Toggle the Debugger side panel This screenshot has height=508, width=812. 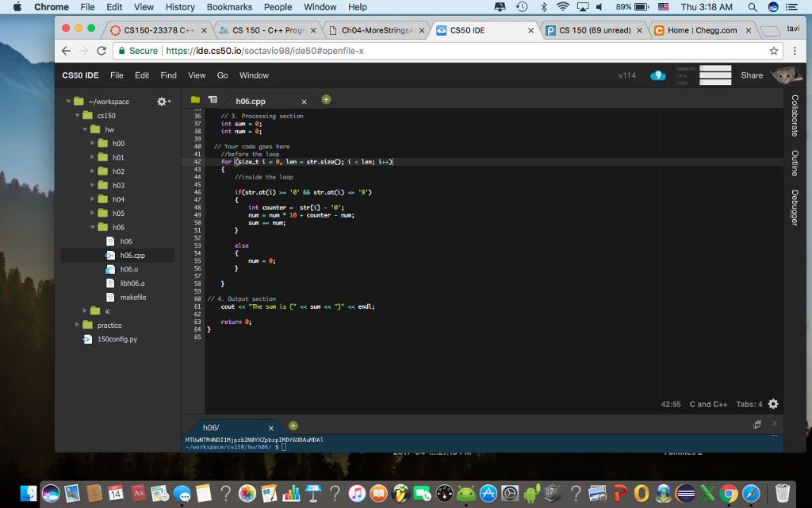click(x=795, y=208)
